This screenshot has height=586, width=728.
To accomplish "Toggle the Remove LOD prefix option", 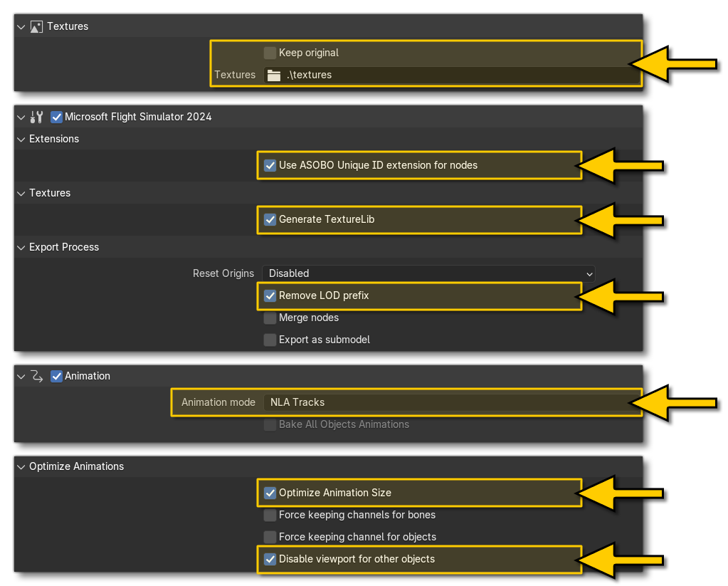I will 270,295.
